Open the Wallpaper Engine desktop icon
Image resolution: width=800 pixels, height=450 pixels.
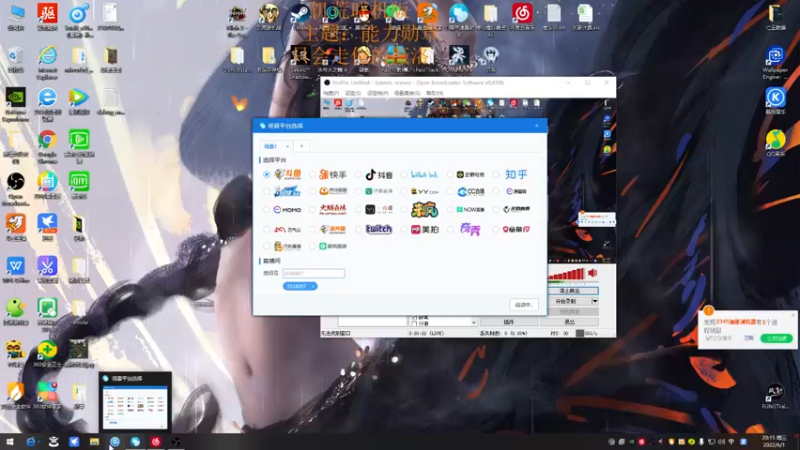(775, 63)
